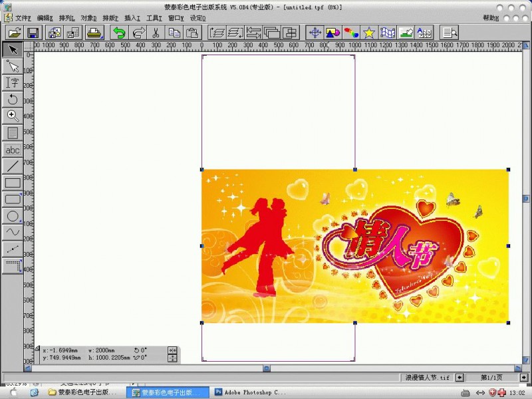Expand the coordinate panel upper toggle button
This screenshot has height=399, width=532.
click(x=172, y=350)
